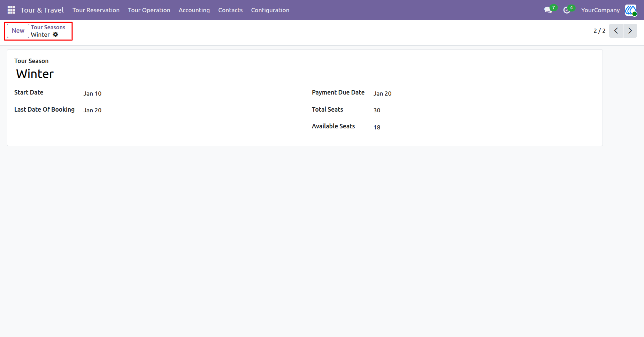Click the Payment Due Date label
The width and height of the screenshot is (644, 337).
pos(338,92)
